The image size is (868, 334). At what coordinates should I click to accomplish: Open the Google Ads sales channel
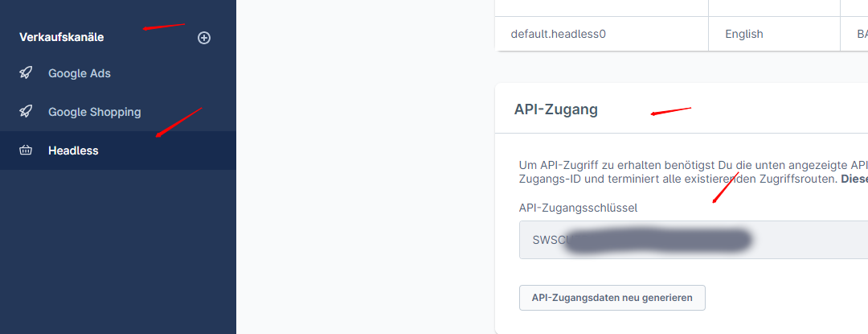[x=80, y=73]
